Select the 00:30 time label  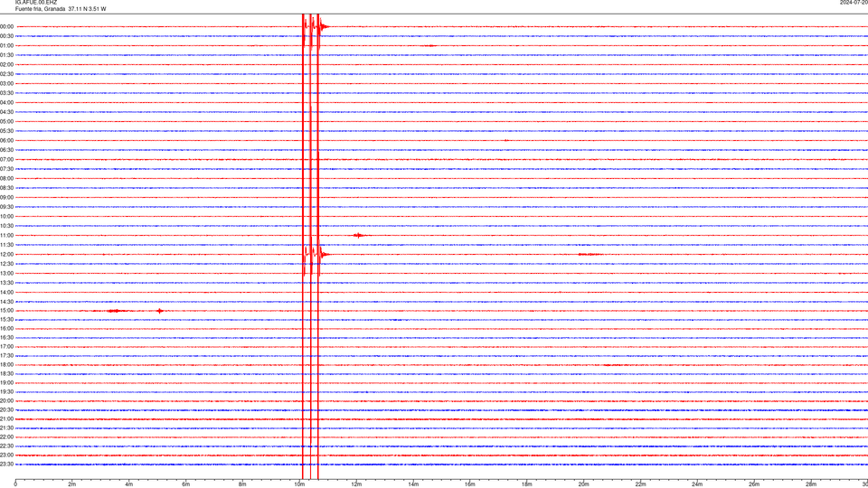(x=6, y=36)
